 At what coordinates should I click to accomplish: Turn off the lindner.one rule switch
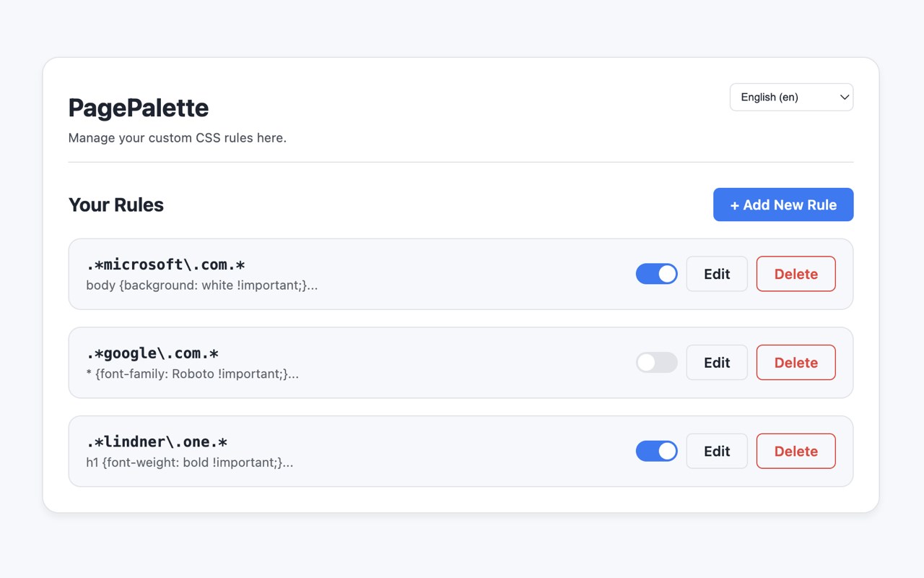(656, 452)
